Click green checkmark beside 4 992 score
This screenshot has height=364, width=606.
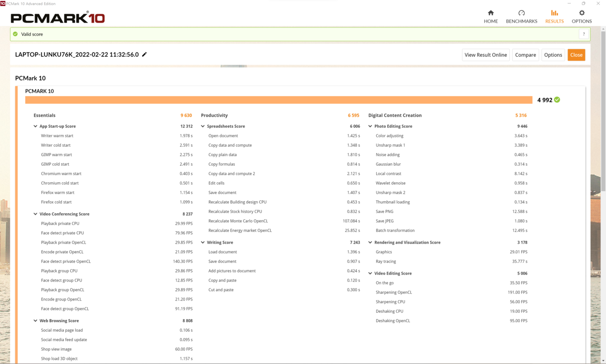[557, 100]
